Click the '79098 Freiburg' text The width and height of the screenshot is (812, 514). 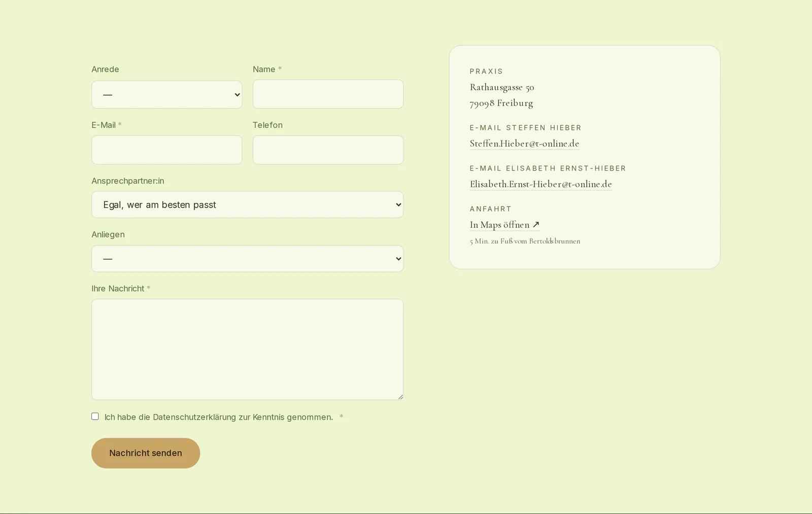point(501,103)
